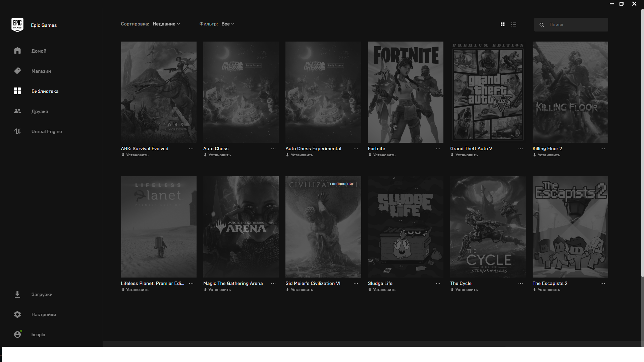Switch to list view layout

pyautogui.click(x=514, y=24)
